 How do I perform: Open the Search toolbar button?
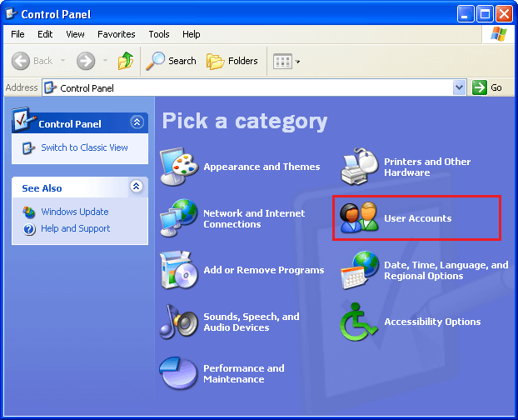pyautogui.click(x=171, y=61)
